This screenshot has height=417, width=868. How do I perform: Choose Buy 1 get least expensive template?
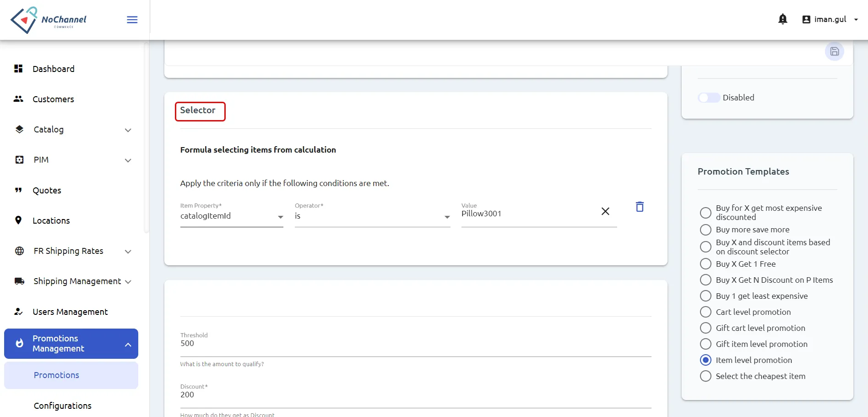(x=705, y=296)
